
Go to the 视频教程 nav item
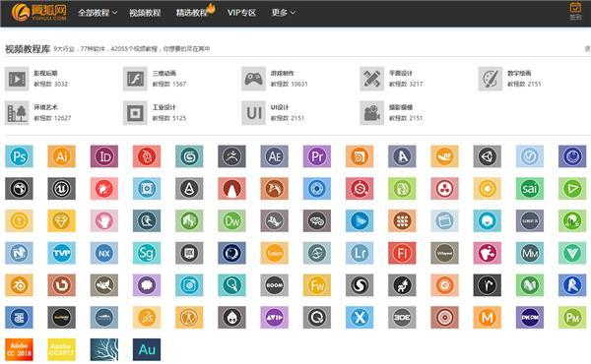[x=145, y=13]
